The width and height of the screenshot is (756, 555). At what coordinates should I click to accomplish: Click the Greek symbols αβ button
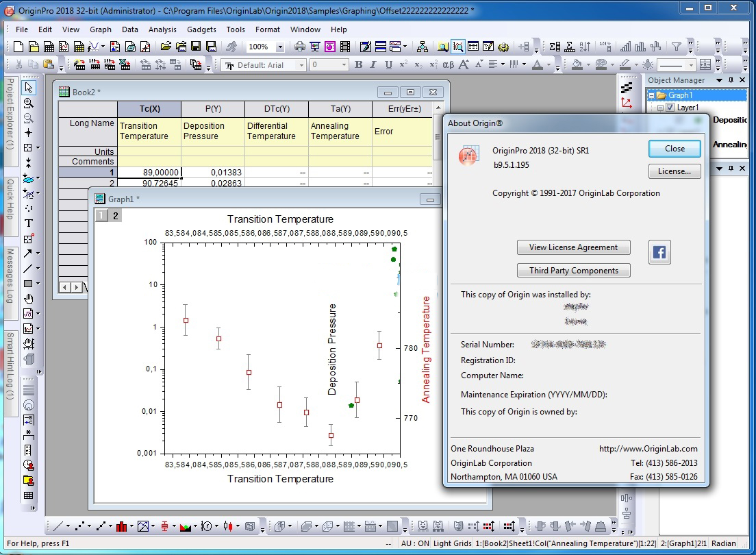pos(448,65)
